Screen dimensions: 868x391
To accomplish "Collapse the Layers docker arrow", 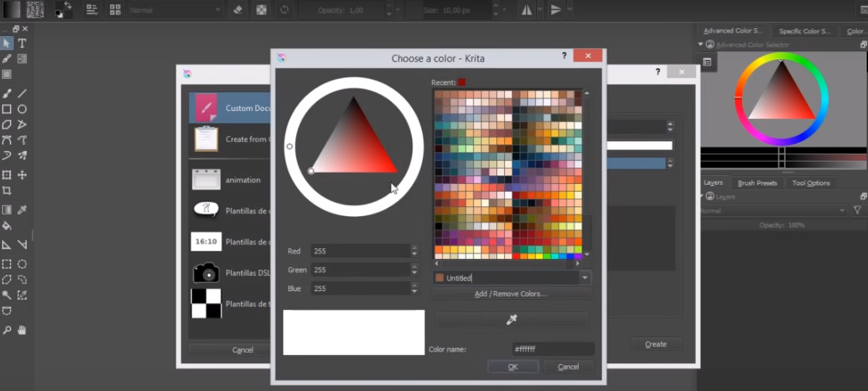I will (701, 196).
